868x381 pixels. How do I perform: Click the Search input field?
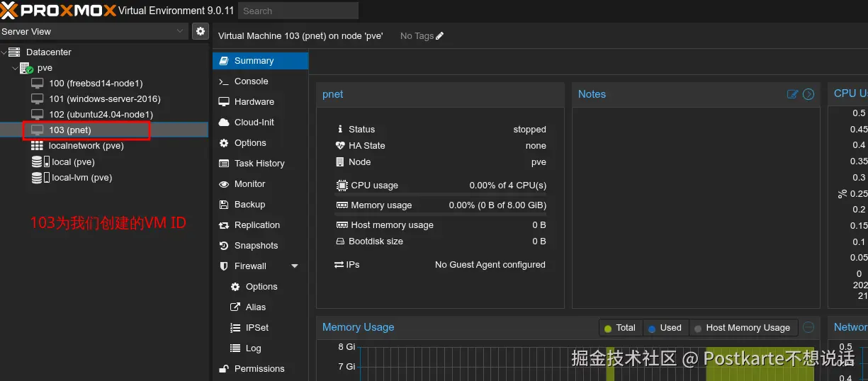[298, 11]
